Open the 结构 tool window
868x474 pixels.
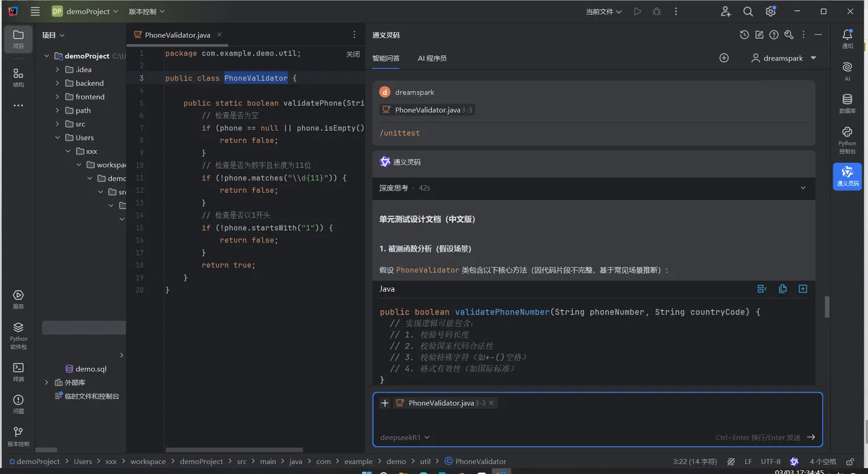tap(19, 78)
